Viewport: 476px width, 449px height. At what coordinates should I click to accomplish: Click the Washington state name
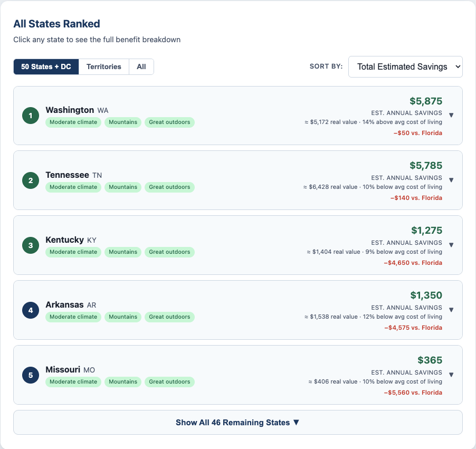pos(70,110)
